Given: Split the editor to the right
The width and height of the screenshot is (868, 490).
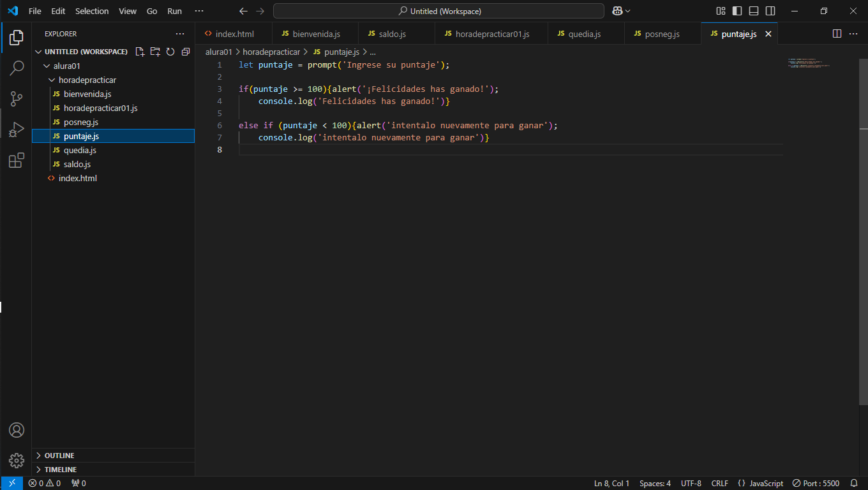Looking at the screenshot, I should pos(837,34).
